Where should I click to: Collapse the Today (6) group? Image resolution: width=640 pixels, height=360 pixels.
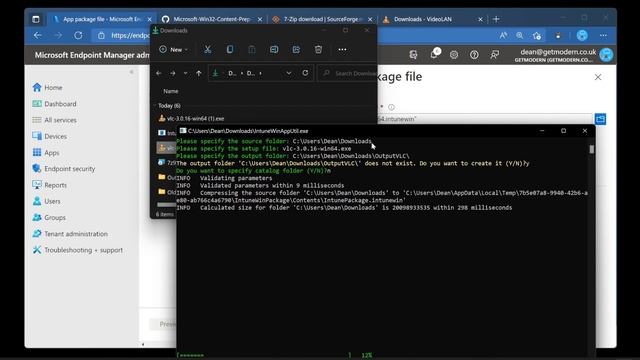pos(155,105)
